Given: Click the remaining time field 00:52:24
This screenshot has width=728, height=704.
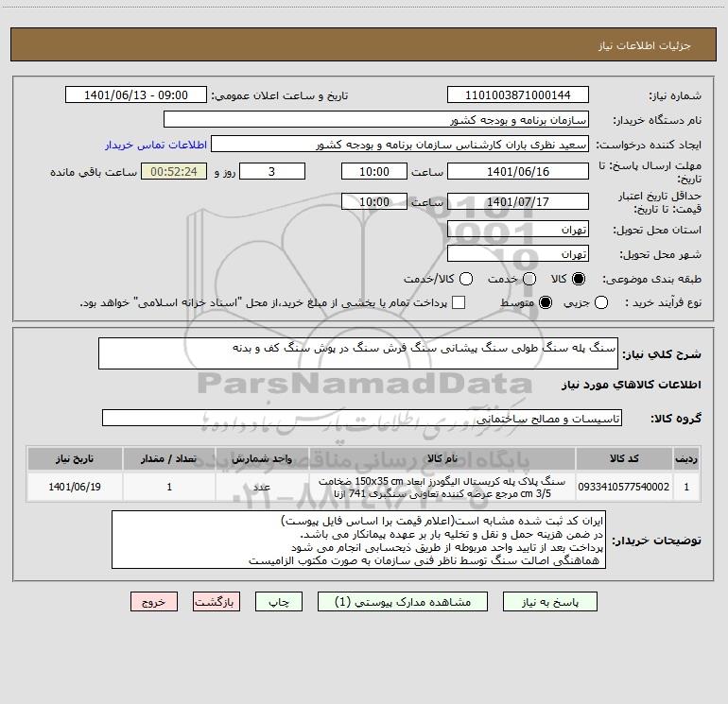Looking at the screenshot, I should (174, 171).
